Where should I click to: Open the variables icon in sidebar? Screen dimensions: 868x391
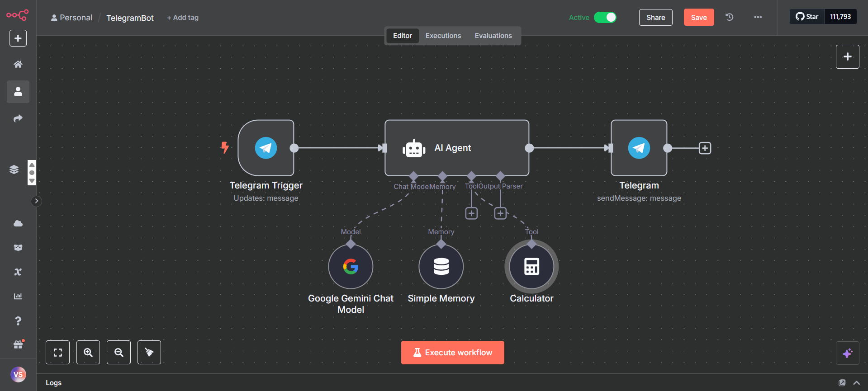pos(18,272)
